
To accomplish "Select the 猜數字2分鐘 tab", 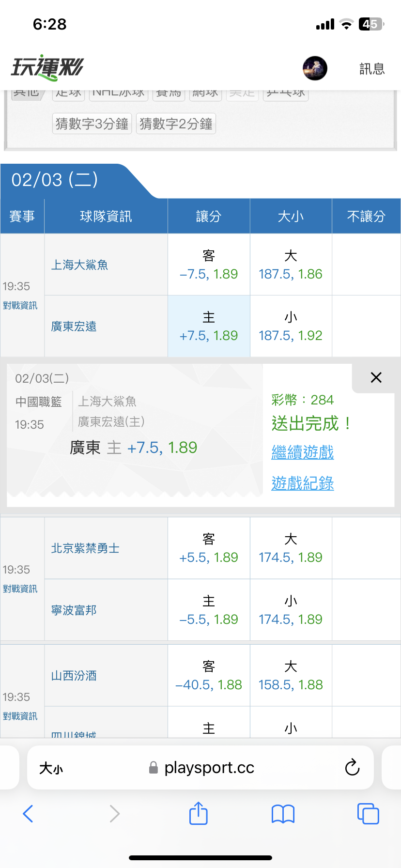I will (176, 124).
